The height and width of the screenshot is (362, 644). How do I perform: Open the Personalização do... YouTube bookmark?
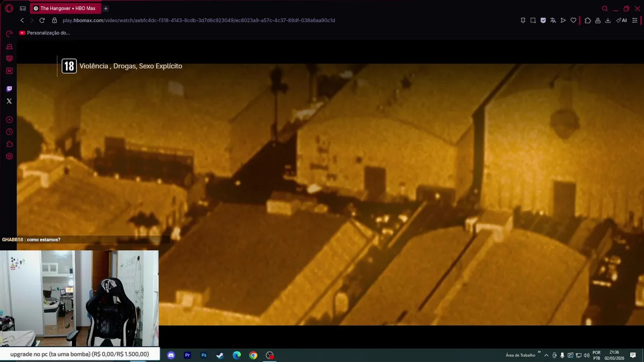[x=44, y=33]
